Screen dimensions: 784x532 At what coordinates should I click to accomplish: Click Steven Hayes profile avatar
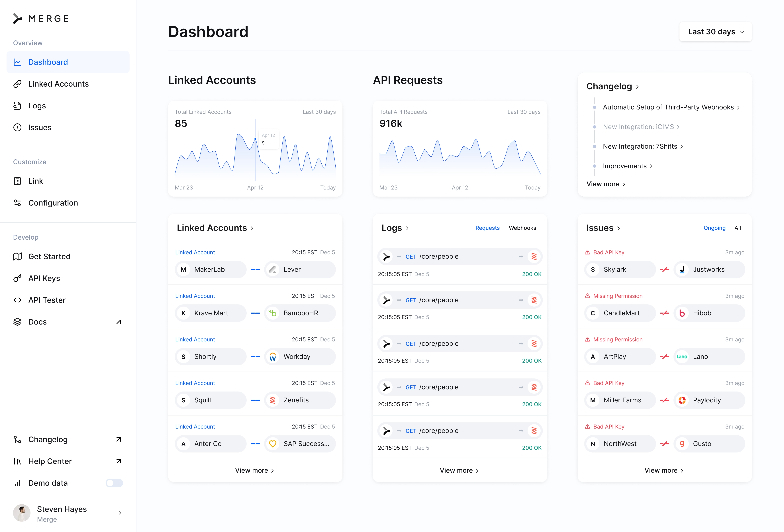tap(22, 513)
